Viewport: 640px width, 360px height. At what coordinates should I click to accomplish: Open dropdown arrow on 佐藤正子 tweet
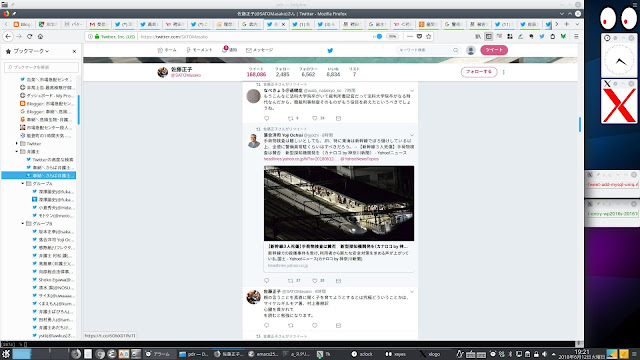(412, 292)
